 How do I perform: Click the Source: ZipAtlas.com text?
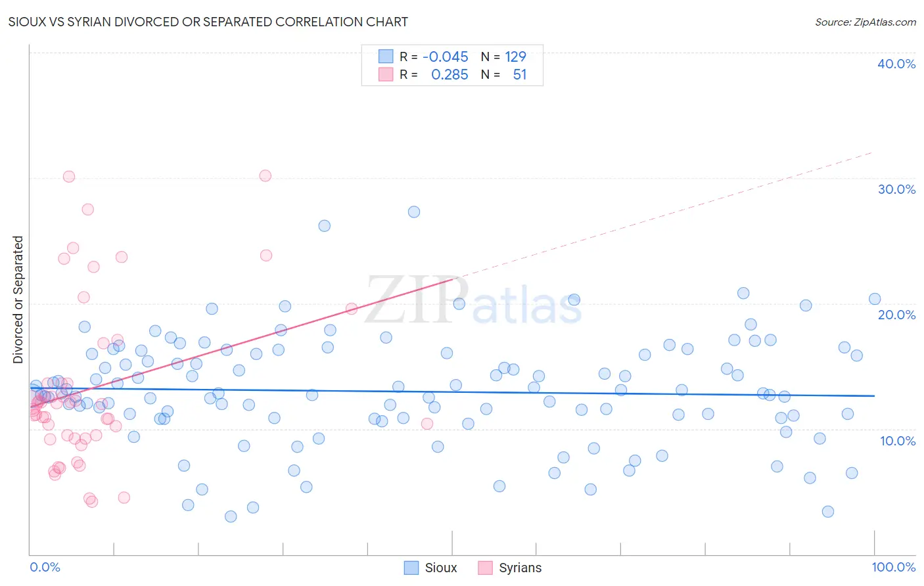click(866, 22)
